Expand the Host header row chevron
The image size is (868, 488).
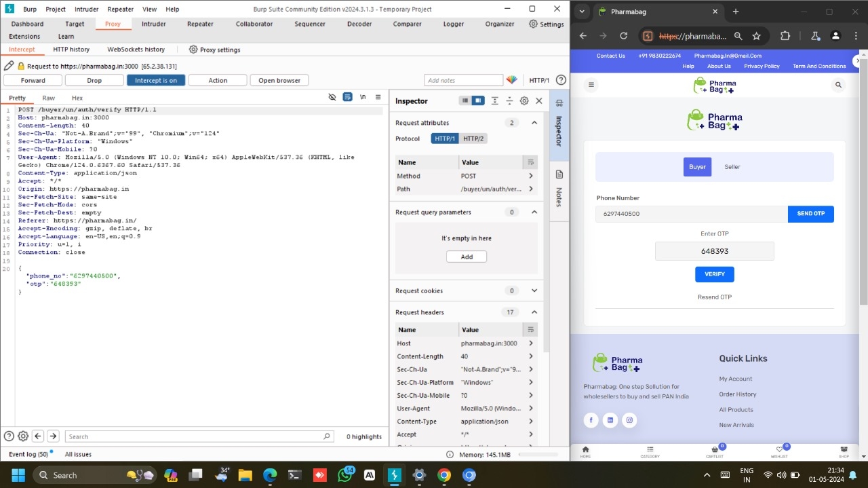(x=530, y=343)
